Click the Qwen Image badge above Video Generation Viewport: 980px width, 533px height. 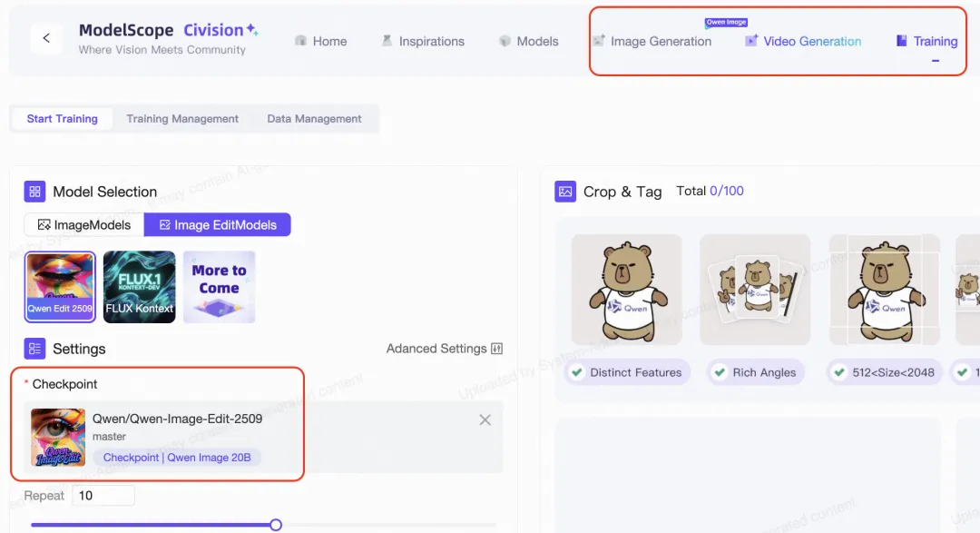pyautogui.click(x=726, y=22)
